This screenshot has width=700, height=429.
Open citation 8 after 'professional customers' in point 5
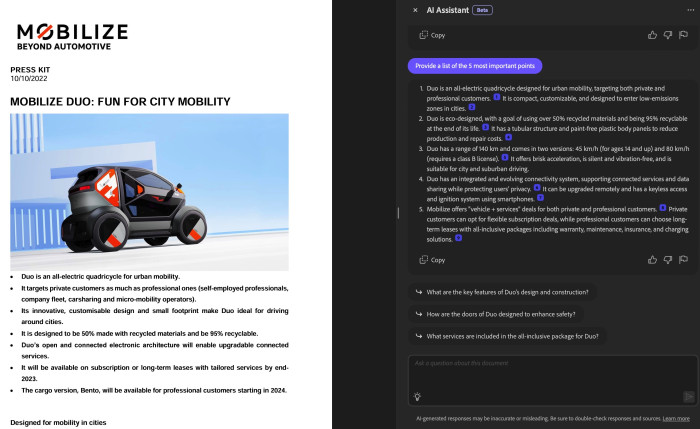click(x=663, y=208)
